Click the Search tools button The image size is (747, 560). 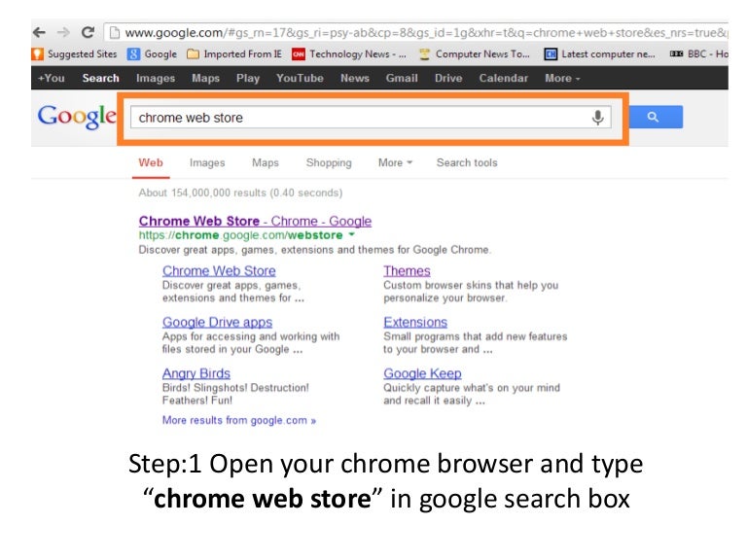pos(467,162)
